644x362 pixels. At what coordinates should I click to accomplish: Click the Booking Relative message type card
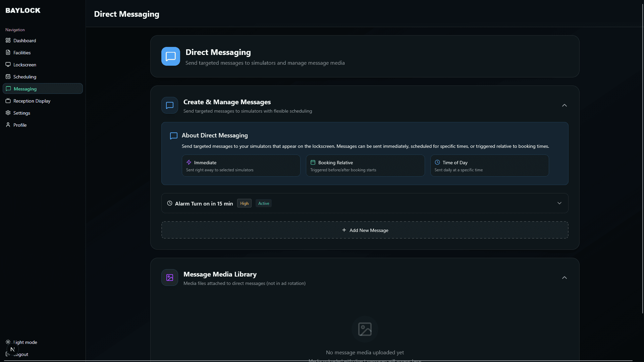(365, 166)
